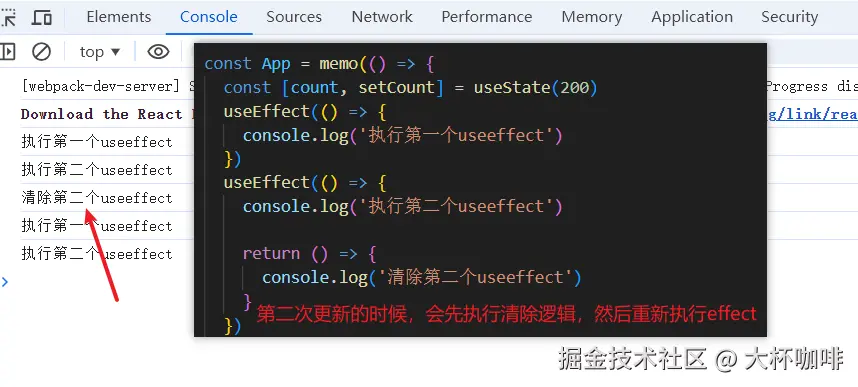Screen dimensions: 858x387
Task: Click the inspect element selector icon
Action: tap(8, 18)
